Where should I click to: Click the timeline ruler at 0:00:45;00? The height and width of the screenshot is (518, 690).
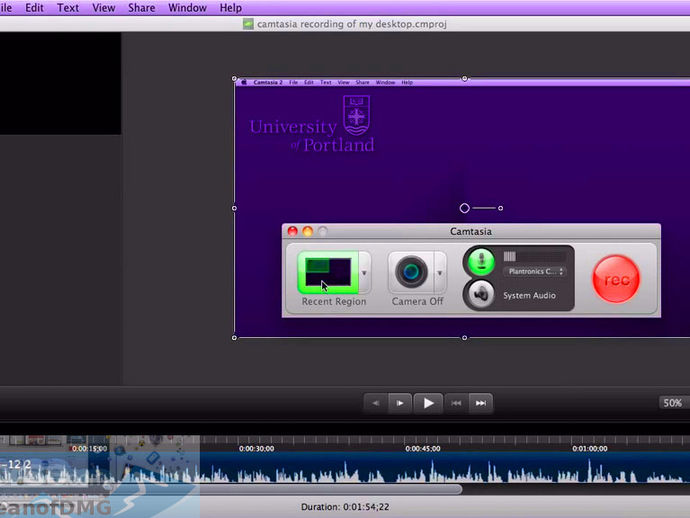pyautogui.click(x=423, y=448)
